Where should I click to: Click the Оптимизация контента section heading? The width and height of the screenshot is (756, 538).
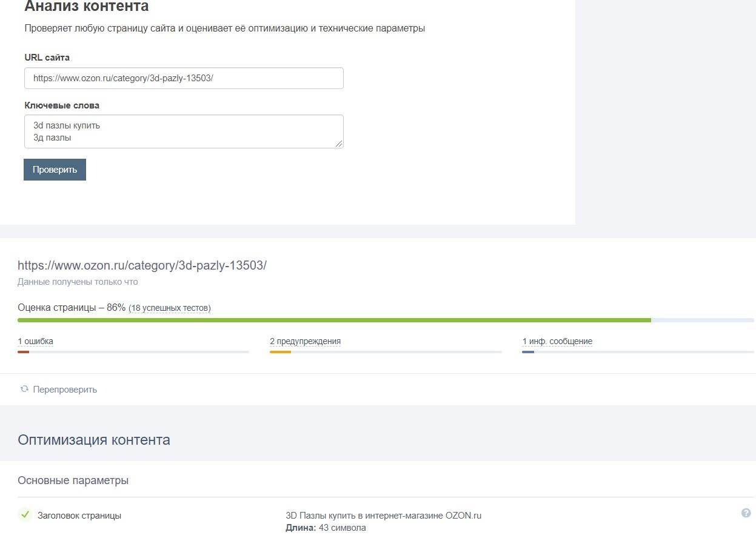click(94, 440)
